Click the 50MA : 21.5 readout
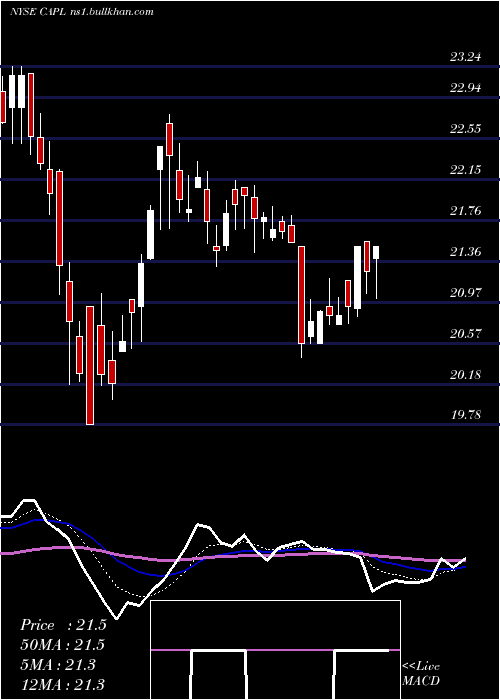 coord(62,645)
